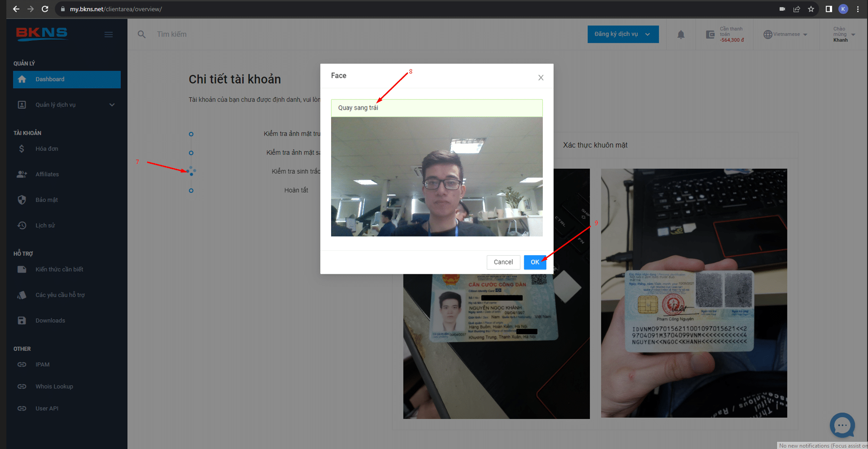Image resolution: width=868 pixels, height=449 pixels.
Task: Click the Dashboard home icon
Action: point(22,79)
